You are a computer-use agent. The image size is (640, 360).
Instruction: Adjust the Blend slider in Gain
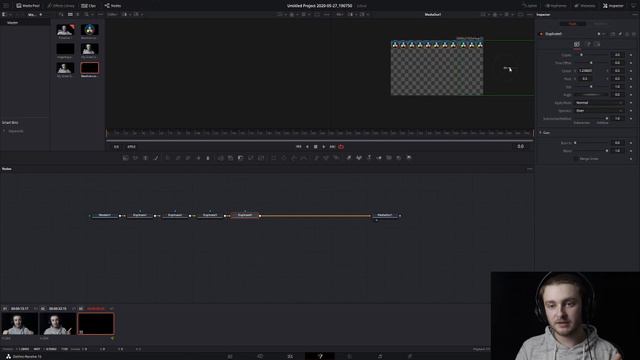592,151
